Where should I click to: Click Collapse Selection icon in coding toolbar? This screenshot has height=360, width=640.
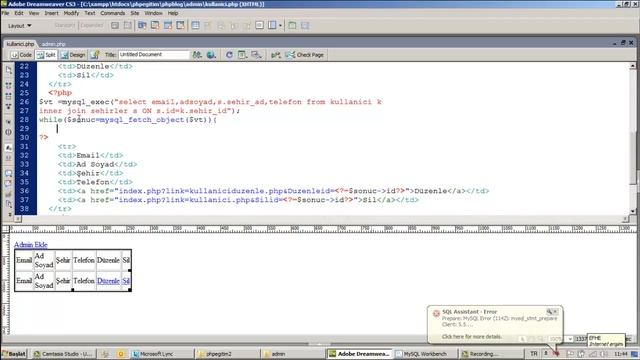[x=9, y=96]
